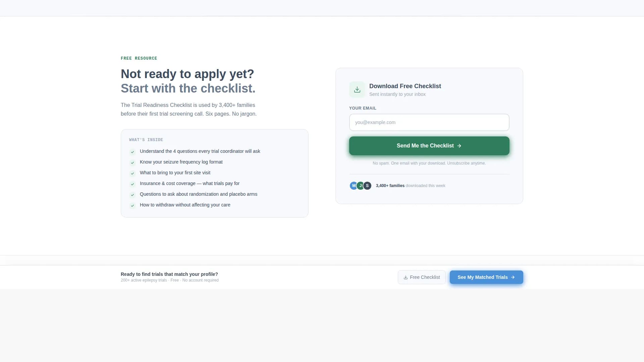
Task: Click 'The Trial Readiness Checklist is used' paragraph
Action: [x=189, y=110]
